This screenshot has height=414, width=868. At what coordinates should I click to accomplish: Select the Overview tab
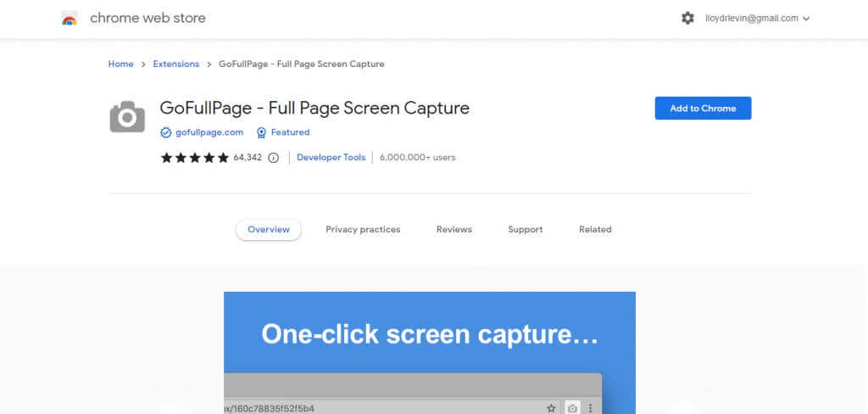tap(269, 229)
